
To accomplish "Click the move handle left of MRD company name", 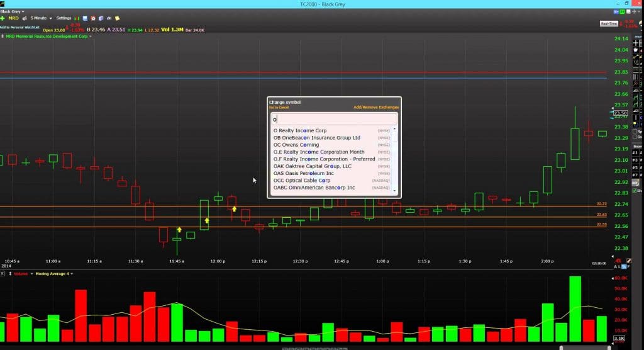I will [3, 36].
